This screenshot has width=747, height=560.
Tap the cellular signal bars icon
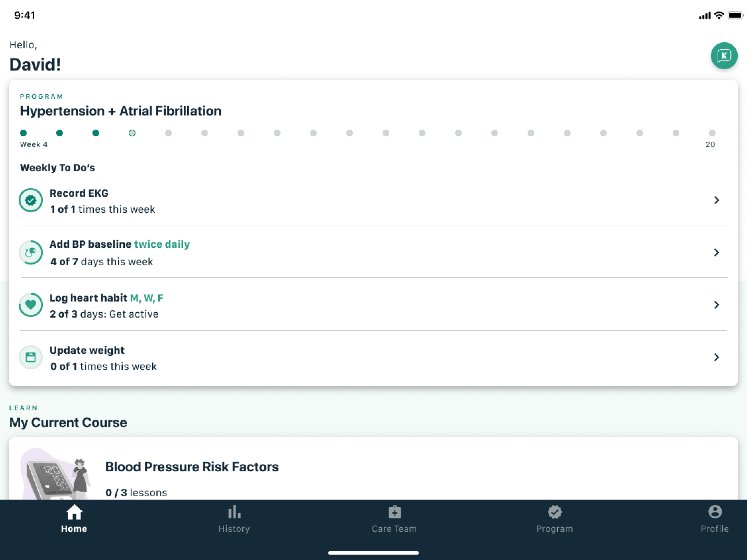pos(705,16)
